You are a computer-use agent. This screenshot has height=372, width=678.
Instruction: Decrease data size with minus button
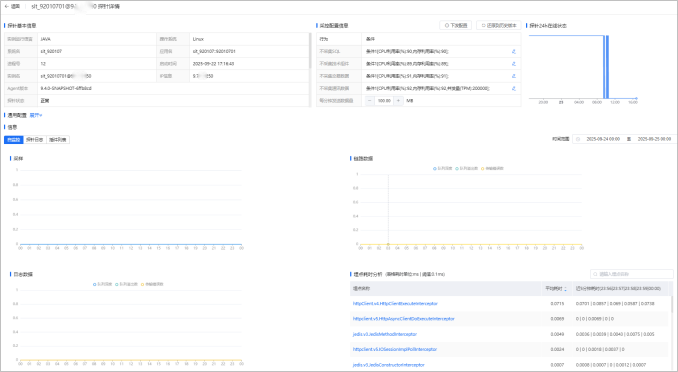(x=370, y=100)
